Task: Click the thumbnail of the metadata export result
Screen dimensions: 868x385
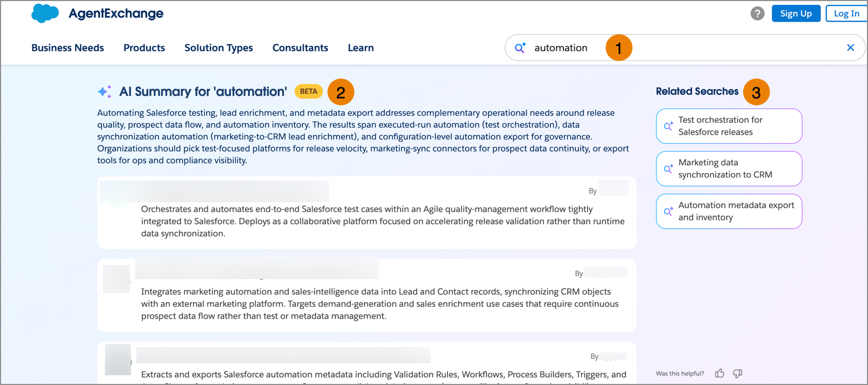Action: [118, 360]
